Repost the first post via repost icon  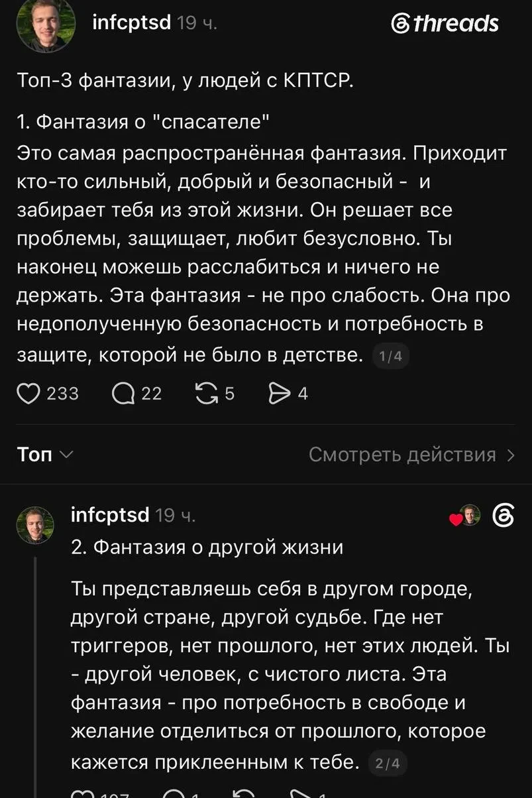(x=207, y=394)
